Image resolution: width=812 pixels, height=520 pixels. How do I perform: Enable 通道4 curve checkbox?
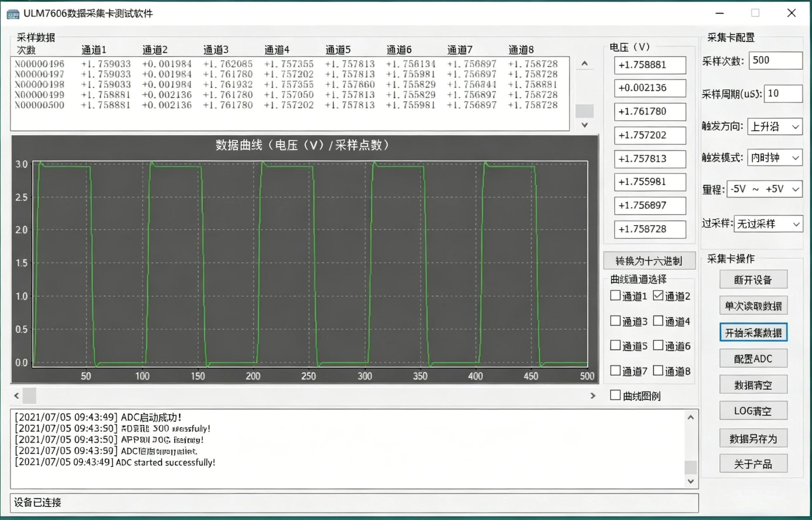(658, 321)
